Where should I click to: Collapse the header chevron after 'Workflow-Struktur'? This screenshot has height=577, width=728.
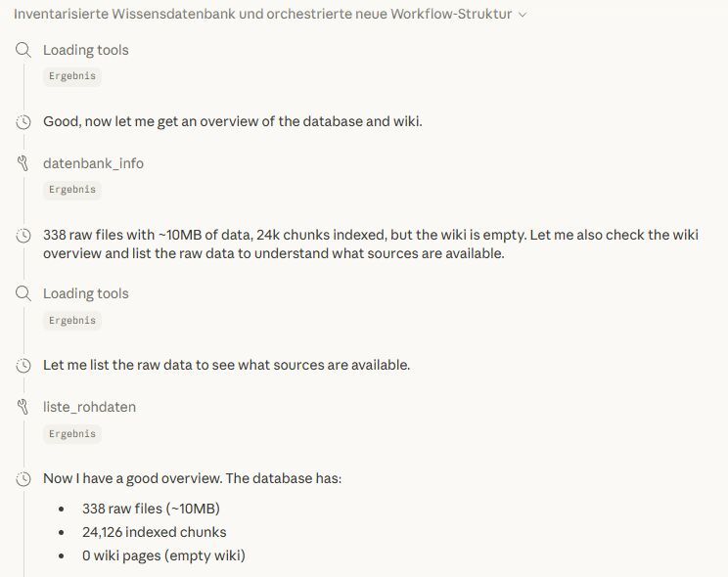(523, 15)
